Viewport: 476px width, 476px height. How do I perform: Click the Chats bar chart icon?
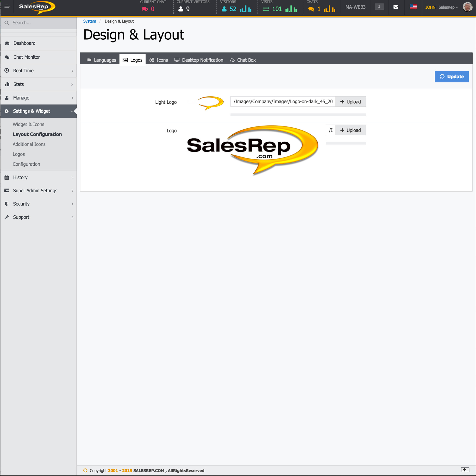[329, 9]
